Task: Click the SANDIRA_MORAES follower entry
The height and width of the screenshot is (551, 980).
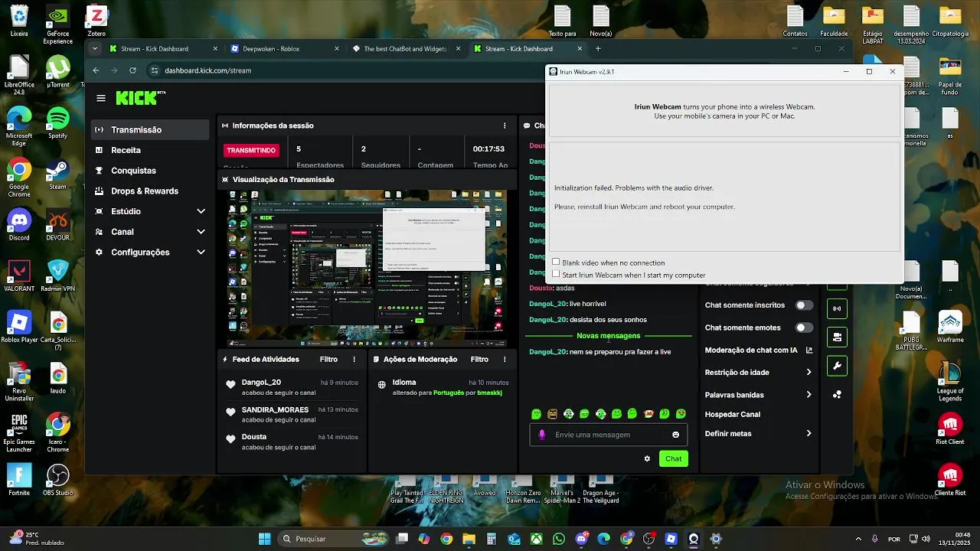Action: pyautogui.click(x=292, y=415)
